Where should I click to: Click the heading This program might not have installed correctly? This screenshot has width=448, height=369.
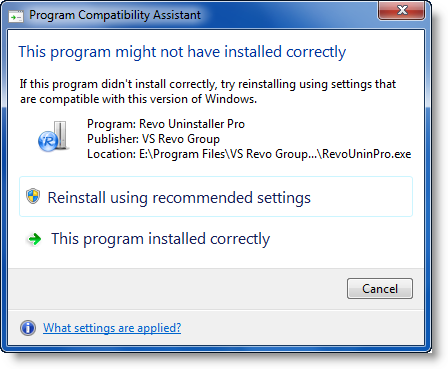click(x=182, y=52)
